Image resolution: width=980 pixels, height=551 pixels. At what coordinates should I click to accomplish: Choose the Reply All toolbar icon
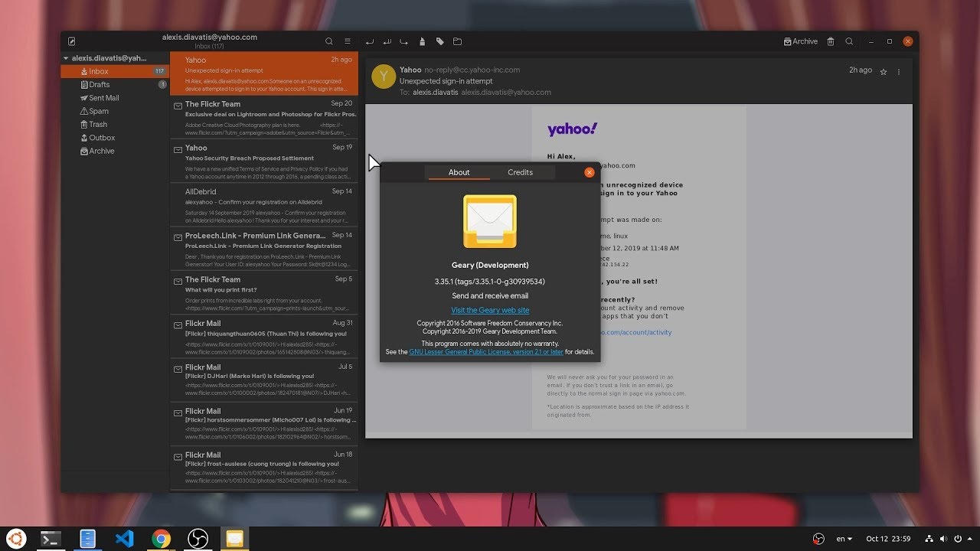tap(387, 41)
